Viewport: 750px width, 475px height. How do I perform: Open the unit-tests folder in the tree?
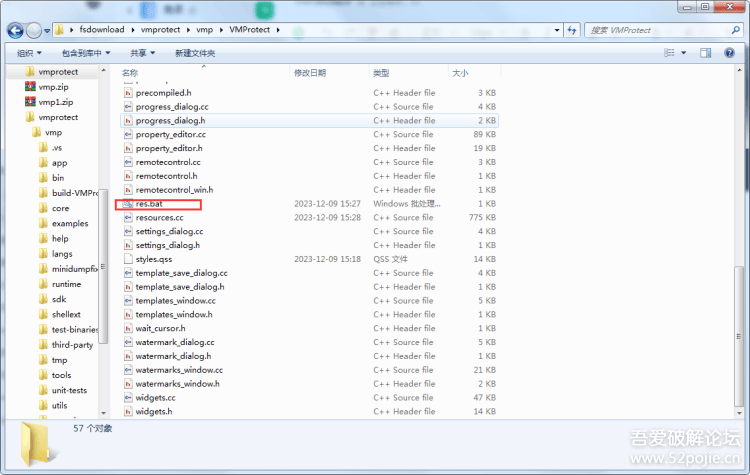point(63,390)
